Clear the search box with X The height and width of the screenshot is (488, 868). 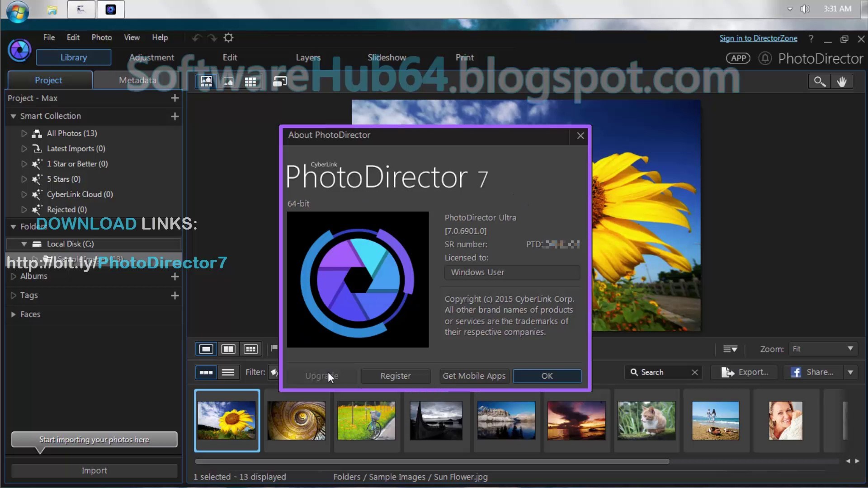coord(695,372)
